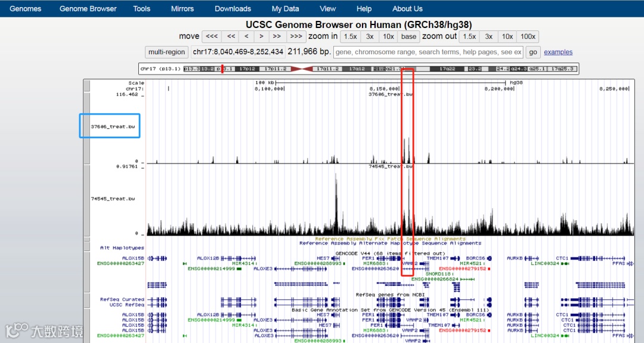Focus the gene/chromosome range search box

tap(428, 52)
